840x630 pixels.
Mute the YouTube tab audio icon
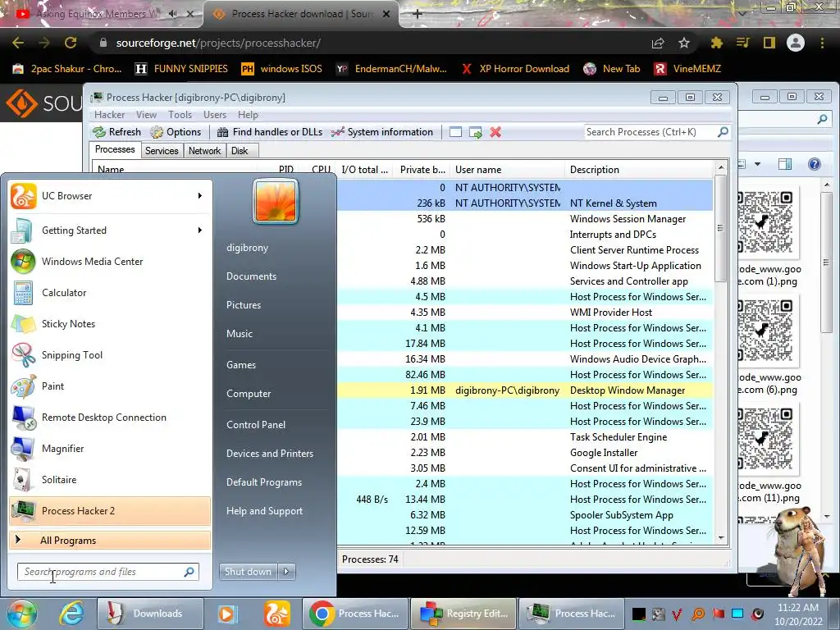pyautogui.click(x=172, y=14)
